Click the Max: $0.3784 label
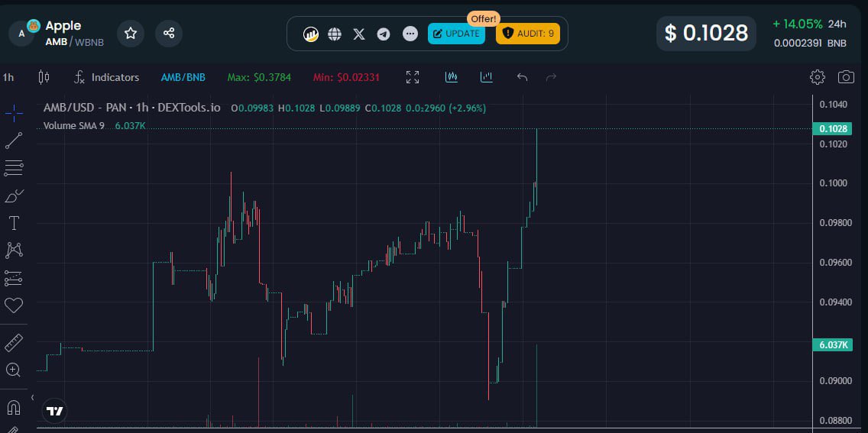Viewport: 868px width, 433px height. [259, 77]
